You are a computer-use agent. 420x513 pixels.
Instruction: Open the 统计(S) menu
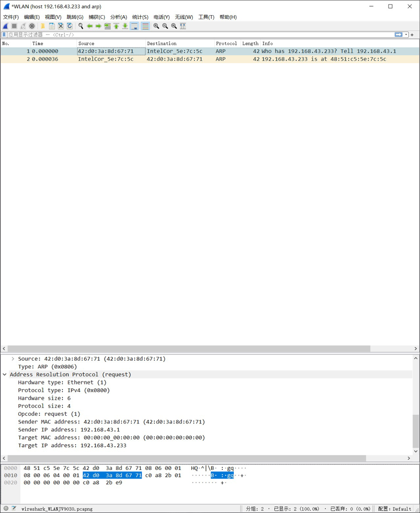click(x=140, y=17)
